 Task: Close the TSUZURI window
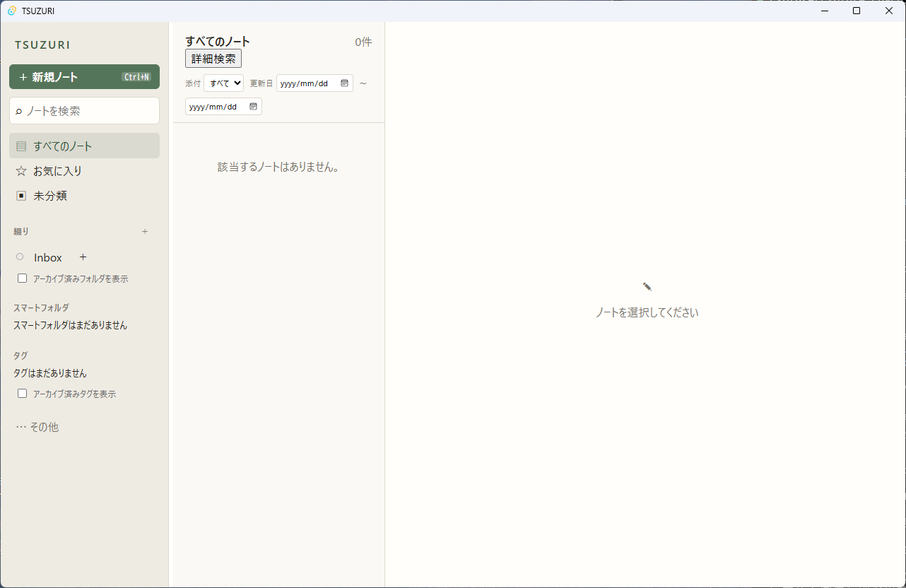pyautogui.click(x=889, y=11)
